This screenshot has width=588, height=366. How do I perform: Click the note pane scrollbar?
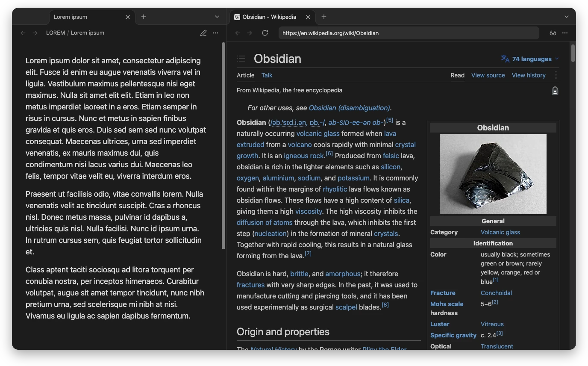[x=223, y=145]
